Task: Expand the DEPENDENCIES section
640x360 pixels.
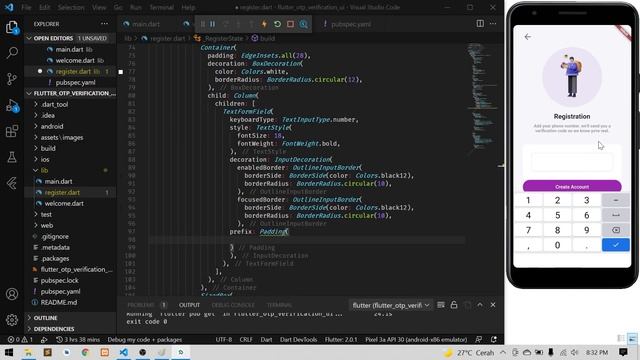Action: 53,329
